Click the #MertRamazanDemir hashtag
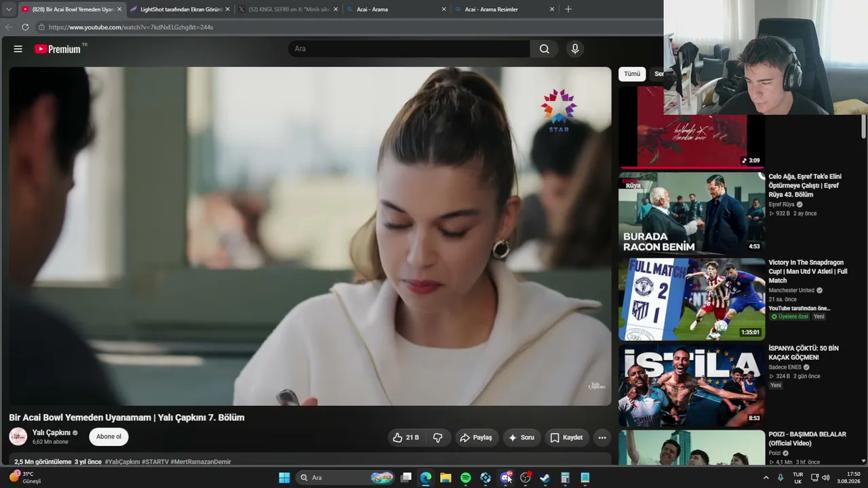 pyautogui.click(x=201, y=462)
